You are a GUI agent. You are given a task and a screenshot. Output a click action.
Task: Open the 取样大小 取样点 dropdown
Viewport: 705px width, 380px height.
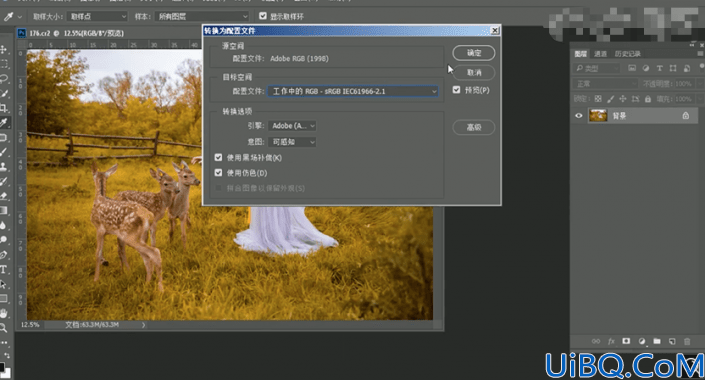coord(98,17)
